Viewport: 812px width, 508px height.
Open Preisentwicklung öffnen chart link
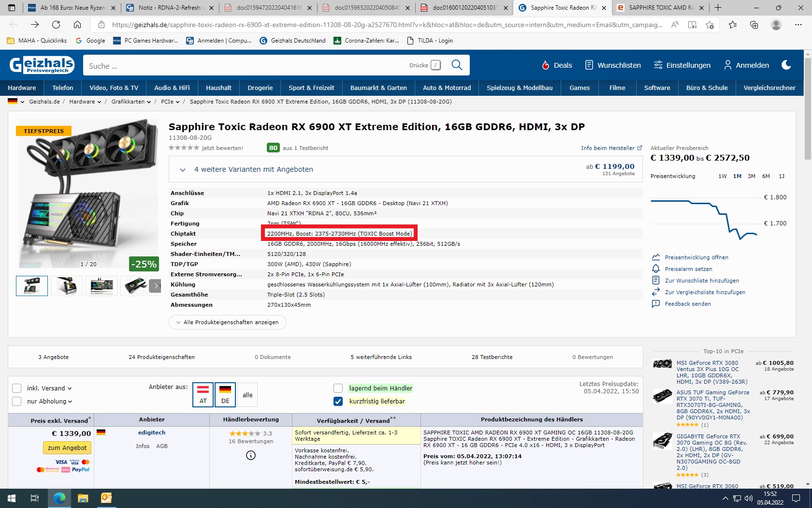click(696, 257)
